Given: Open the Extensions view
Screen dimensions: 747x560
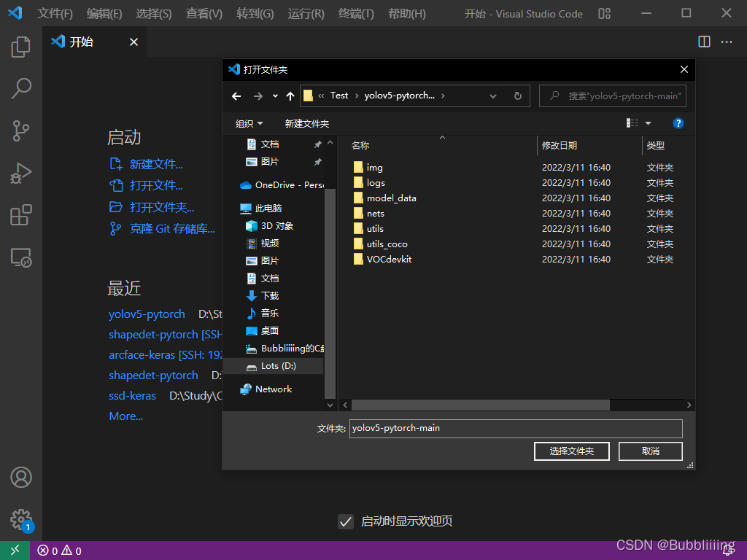Looking at the screenshot, I should point(20,215).
